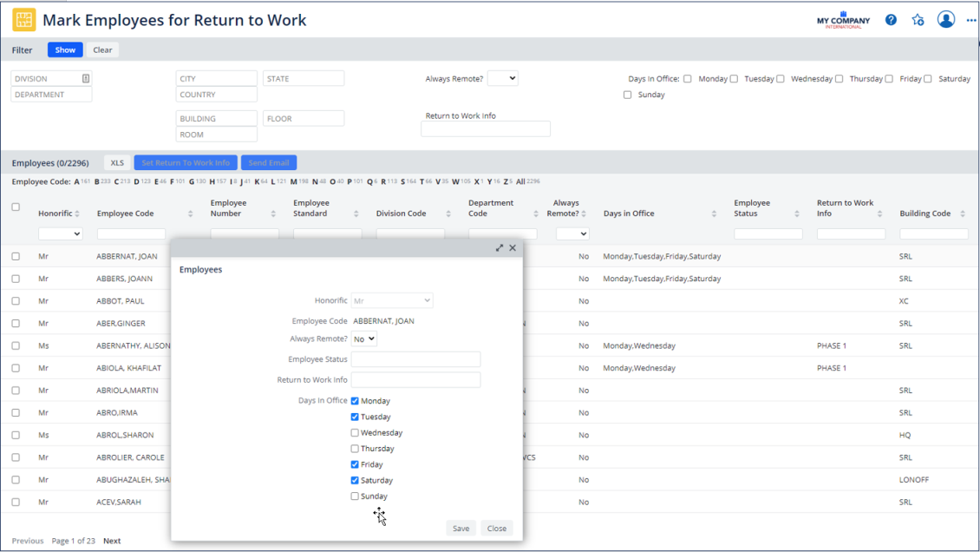This screenshot has height=552, width=980.
Task: Filter employee codes by letter M
Action: coord(294,182)
